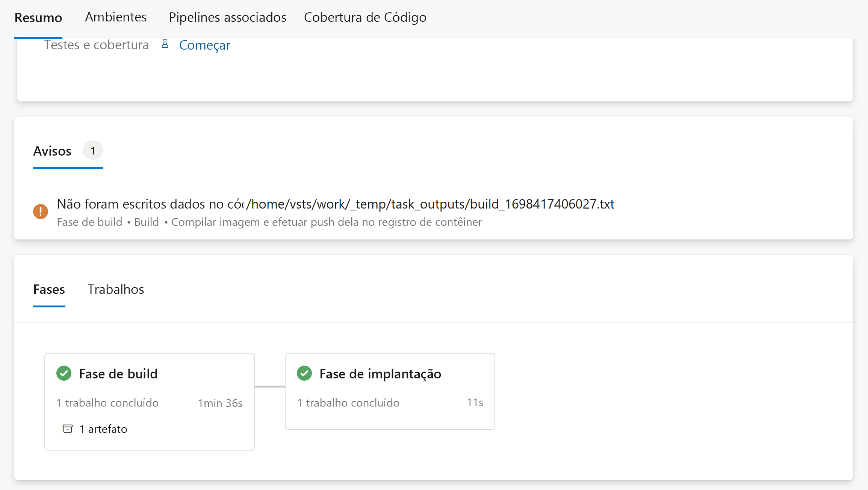Open the Avisos section tab

point(52,151)
